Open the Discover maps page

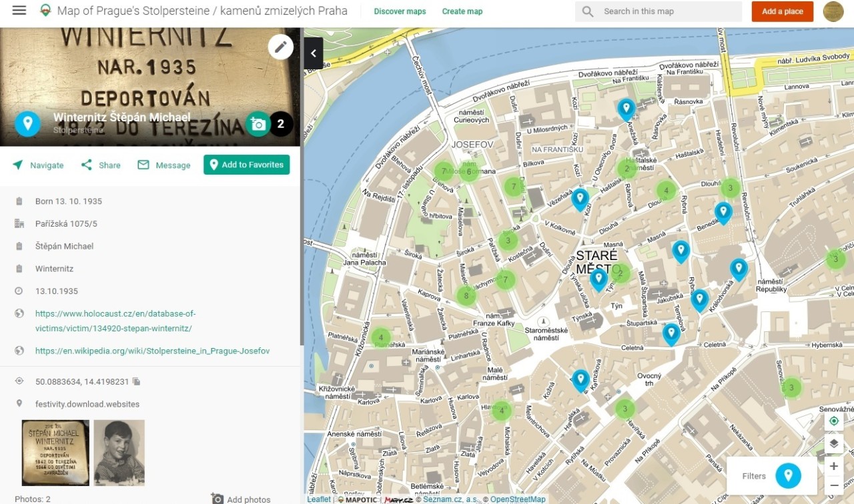point(400,11)
